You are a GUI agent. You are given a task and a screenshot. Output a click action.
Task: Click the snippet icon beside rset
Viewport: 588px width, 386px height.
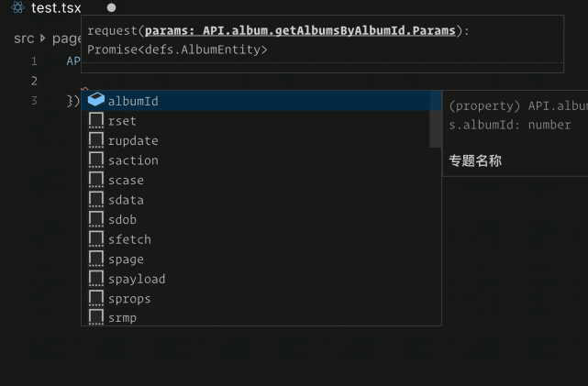(95, 121)
